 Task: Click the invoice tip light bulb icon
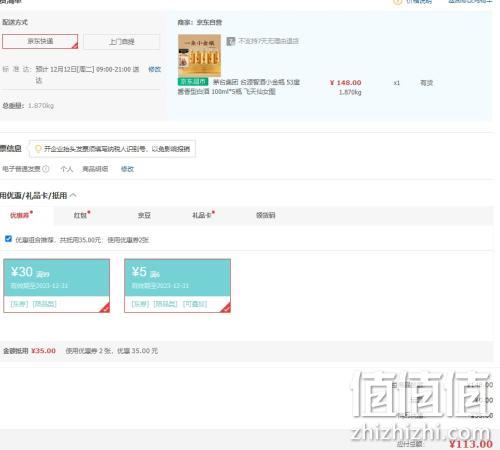click(x=38, y=149)
